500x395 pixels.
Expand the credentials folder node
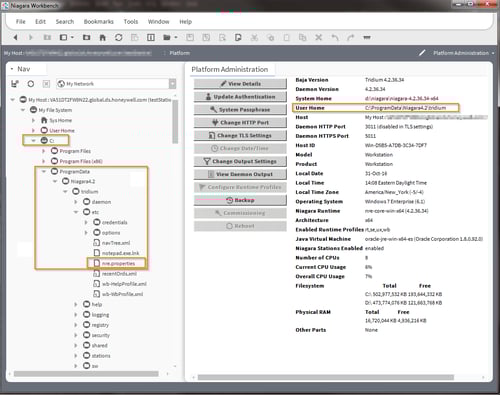(x=86, y=222)
